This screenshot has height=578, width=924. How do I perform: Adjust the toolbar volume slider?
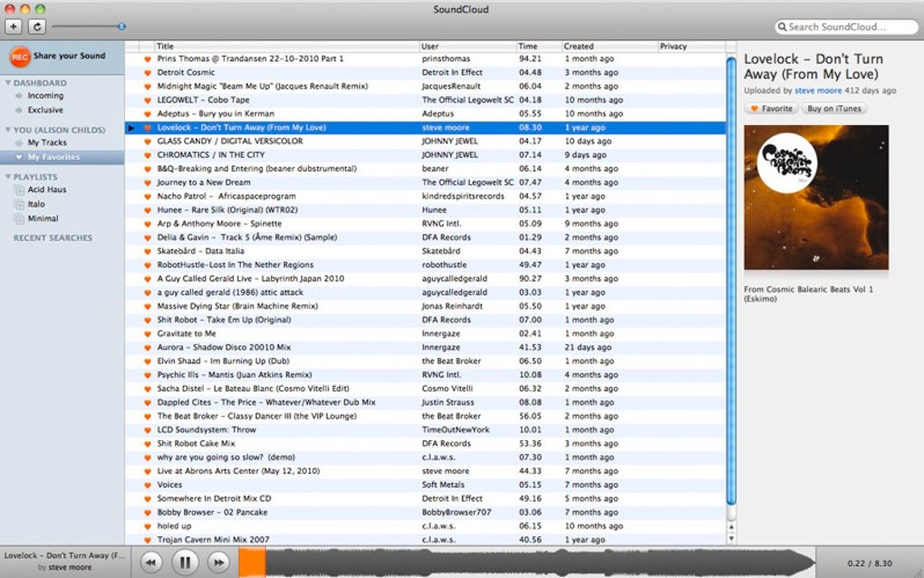(x=121, y=27)
